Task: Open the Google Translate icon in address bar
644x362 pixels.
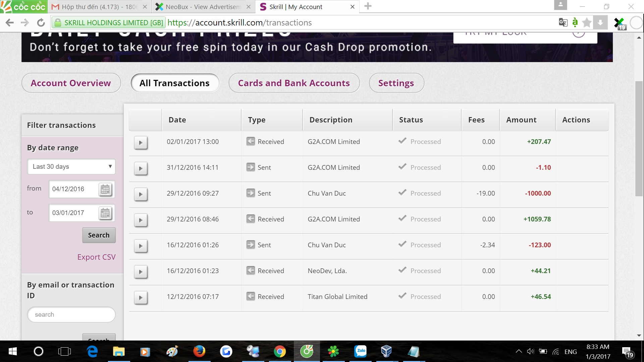Action: [x=563, y=23]
